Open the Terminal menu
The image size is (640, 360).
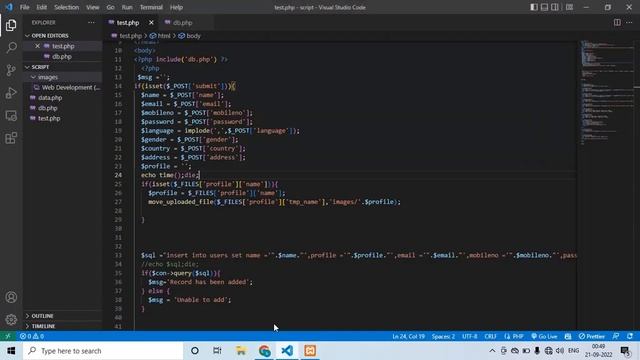(x=151, y=7)
